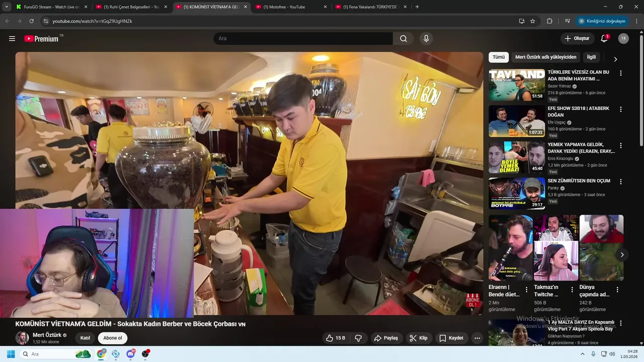Switch to Motofree - YouTube tab
644x362 pixels.
(291, 7)
